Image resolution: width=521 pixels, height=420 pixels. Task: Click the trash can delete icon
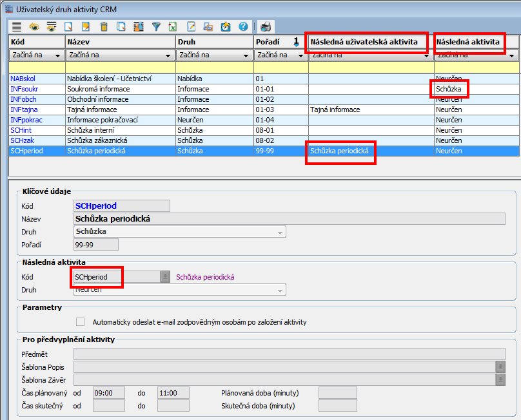pos(104,26)
